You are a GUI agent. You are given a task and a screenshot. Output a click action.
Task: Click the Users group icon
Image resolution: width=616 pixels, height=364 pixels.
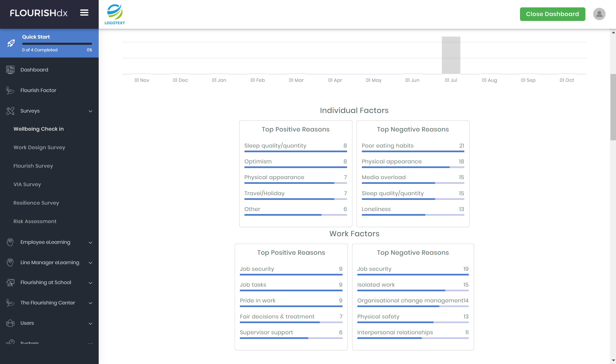click(10, 323)
